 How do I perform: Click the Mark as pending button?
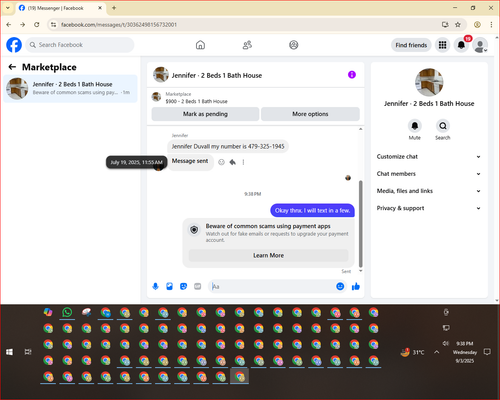(205, 114)
